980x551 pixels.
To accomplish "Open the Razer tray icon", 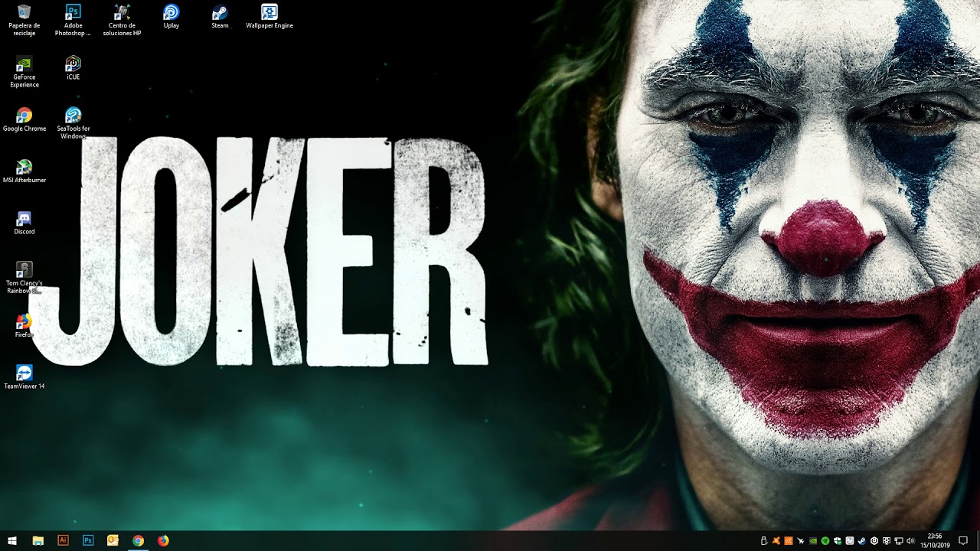I will pos(825,541).
